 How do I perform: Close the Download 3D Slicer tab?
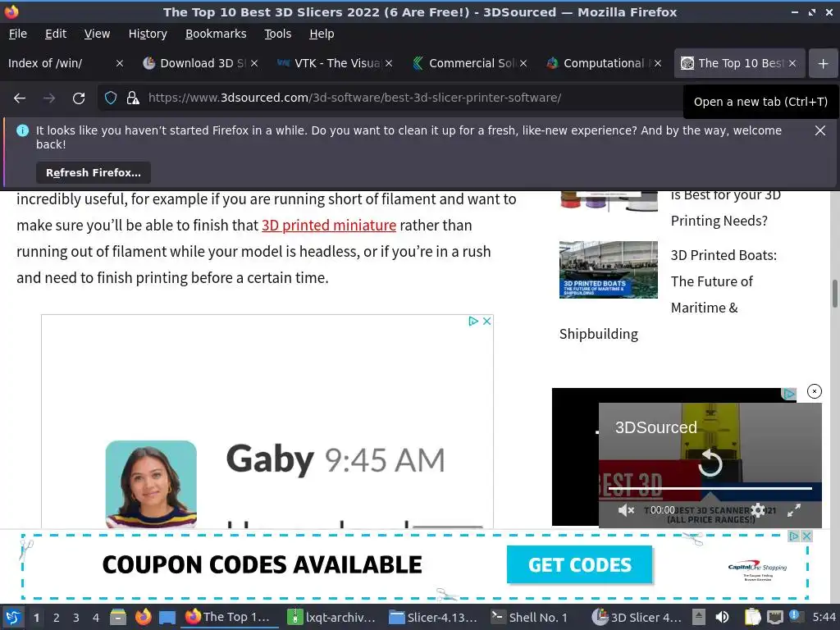tap(254, 63)
